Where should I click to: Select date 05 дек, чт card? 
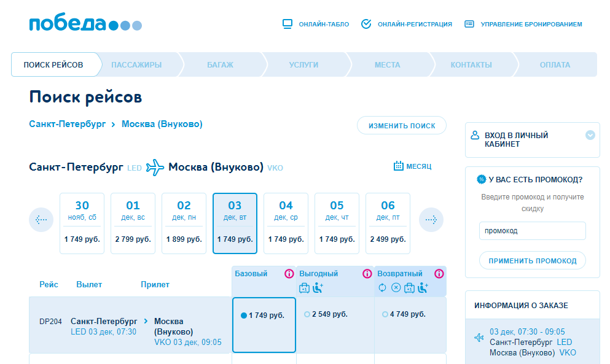point(337,223)
